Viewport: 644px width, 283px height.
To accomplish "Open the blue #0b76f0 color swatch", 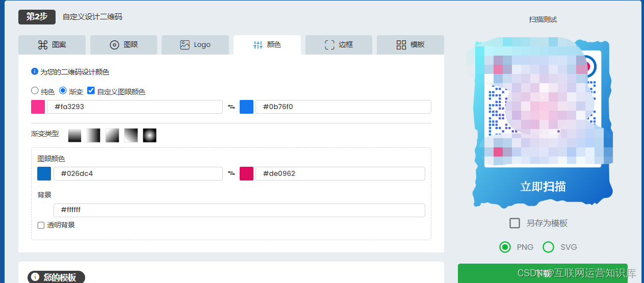I will 246,107.
